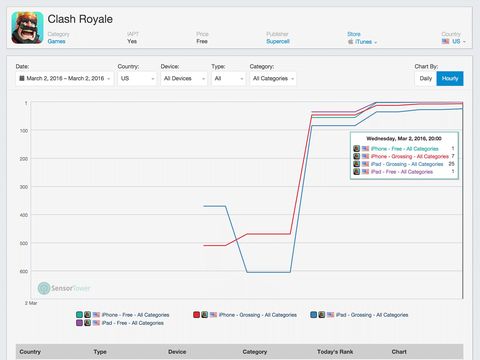The height and width of the screenshot is (360, 480).
Task: Open the Type All dropdown
Action: 228,79
